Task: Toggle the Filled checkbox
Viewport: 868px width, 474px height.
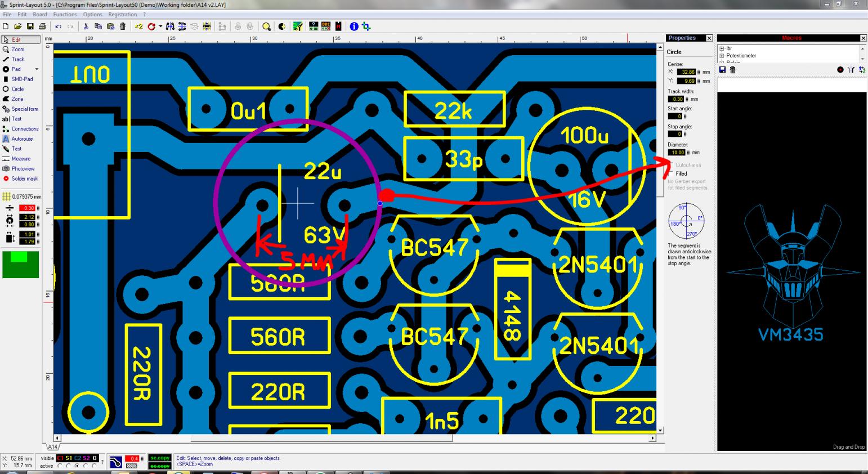Action: tap(671, 173)
